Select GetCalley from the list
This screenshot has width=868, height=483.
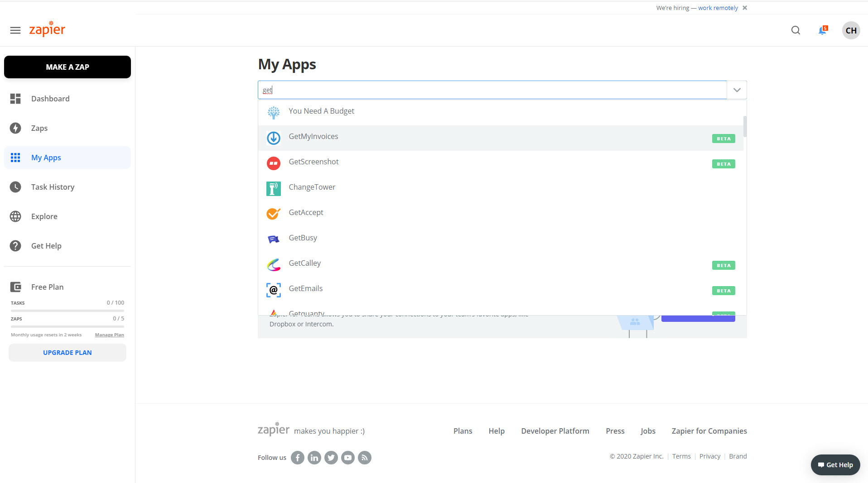tap(501, 264)
